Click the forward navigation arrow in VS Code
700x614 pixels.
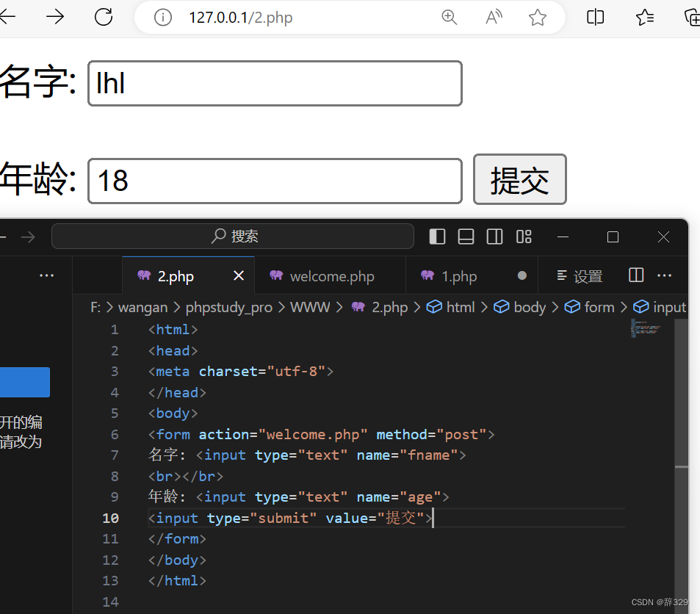tap(28, 236)
